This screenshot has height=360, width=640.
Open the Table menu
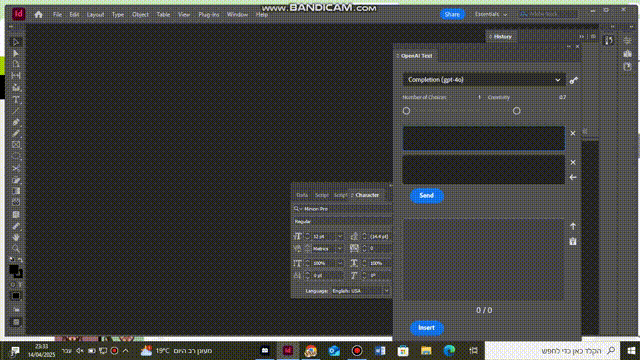pos(163,15)
